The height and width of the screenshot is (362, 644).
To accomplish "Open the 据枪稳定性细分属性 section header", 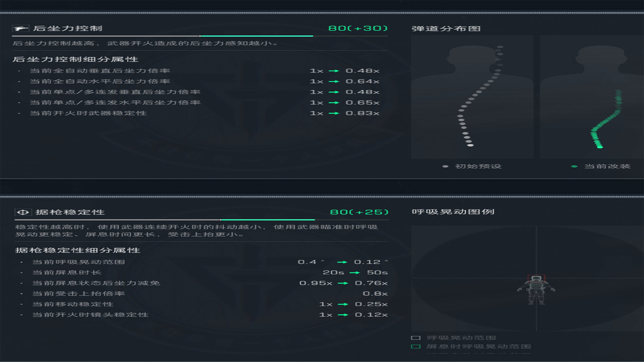I will click(77, 250).
